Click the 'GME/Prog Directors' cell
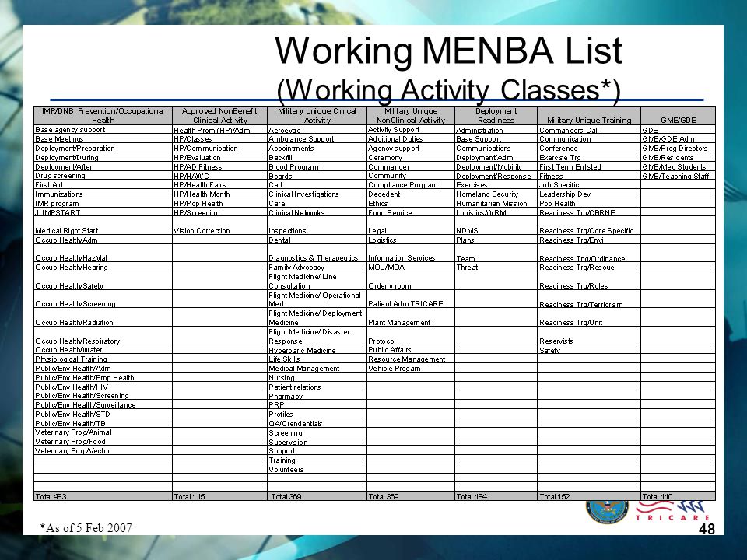The image size is (747, 560). point(678,148)
